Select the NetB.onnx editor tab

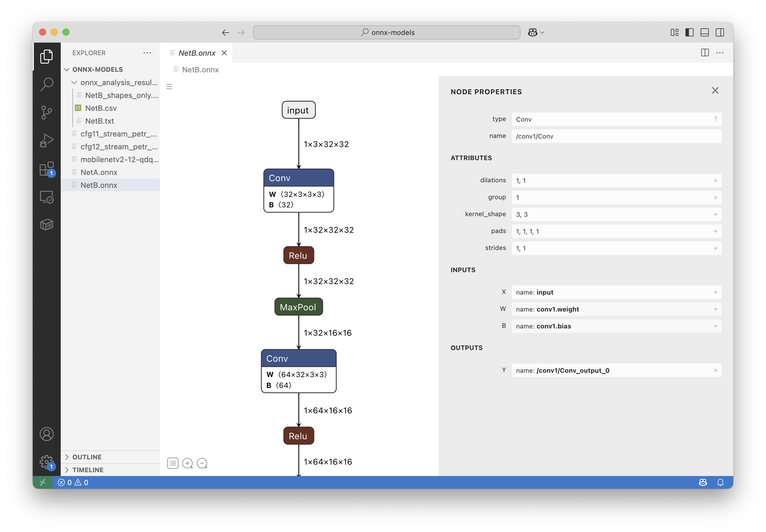197,53
